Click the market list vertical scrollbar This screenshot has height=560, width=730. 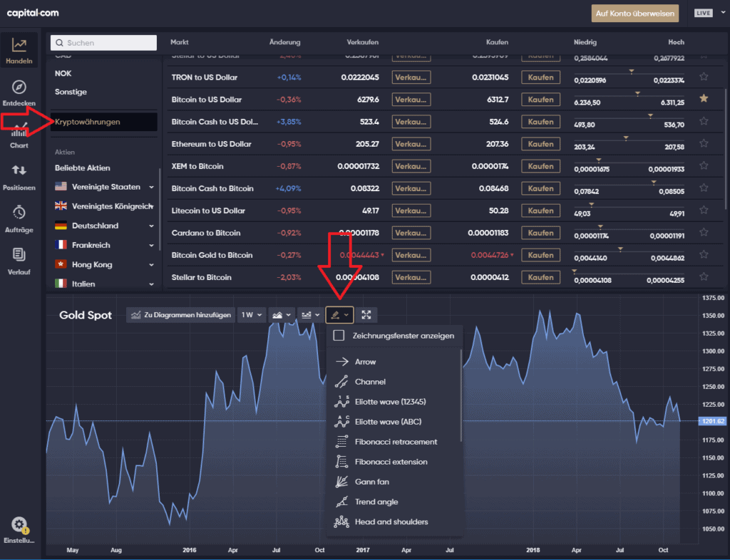(x=725, y=149)
